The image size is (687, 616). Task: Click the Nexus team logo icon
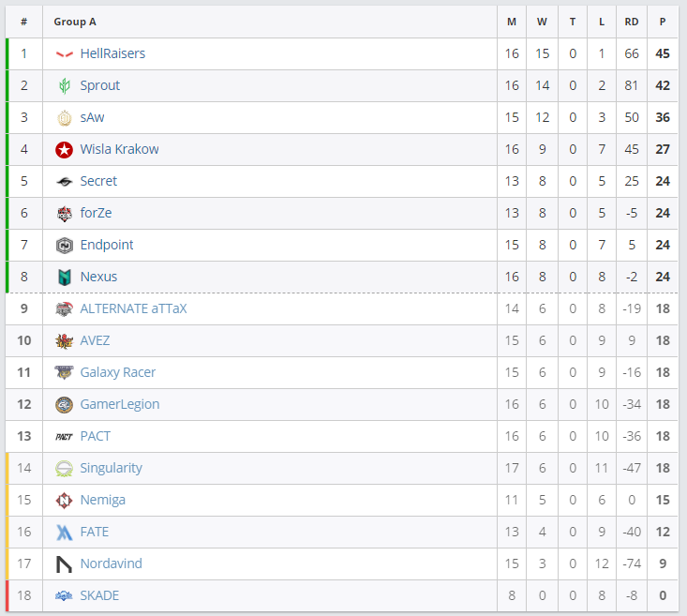pyautogui.click(x=64, y=278)
